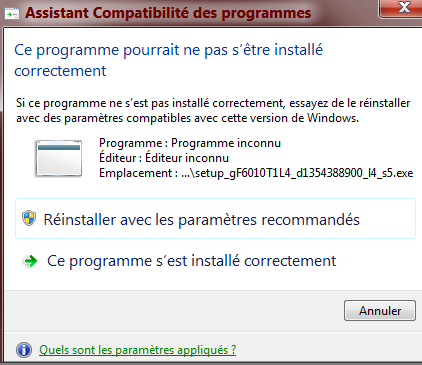Close the Assistant Compatibilité dialog with X

click(x=403, y=8)
